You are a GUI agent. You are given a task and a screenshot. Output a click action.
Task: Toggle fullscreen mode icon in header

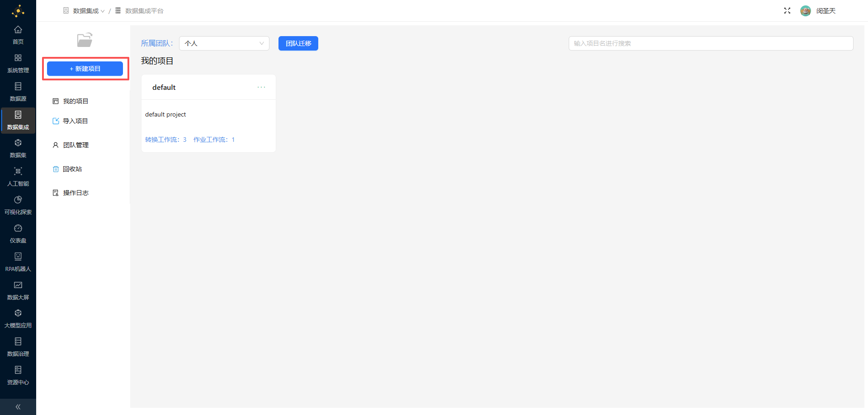[x=787, y=11]
